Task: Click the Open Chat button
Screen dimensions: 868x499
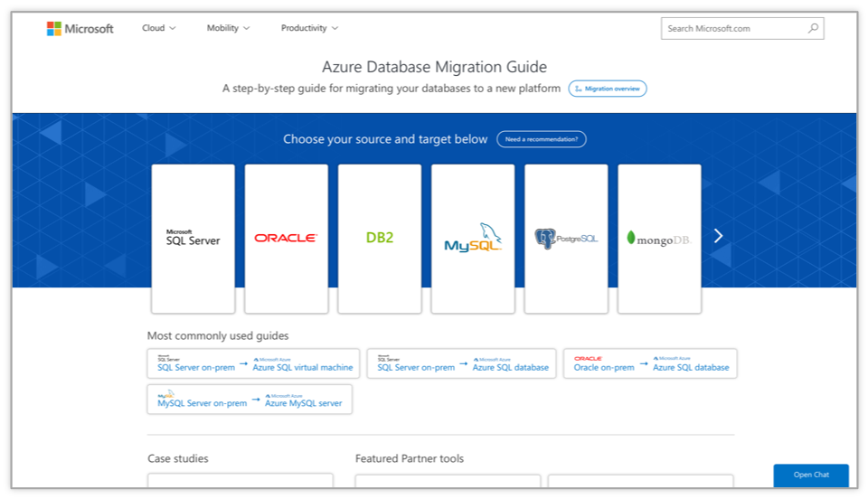Action: tap(811, 475)
